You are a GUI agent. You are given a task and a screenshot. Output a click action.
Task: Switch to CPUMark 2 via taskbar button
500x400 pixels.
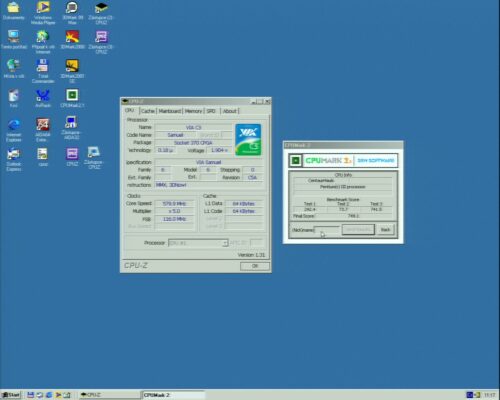click(x=174, y=395)
